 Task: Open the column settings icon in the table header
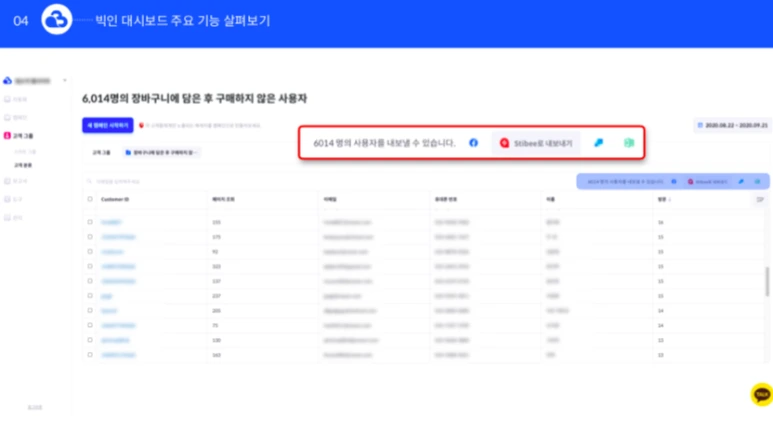tap(760, 199)
